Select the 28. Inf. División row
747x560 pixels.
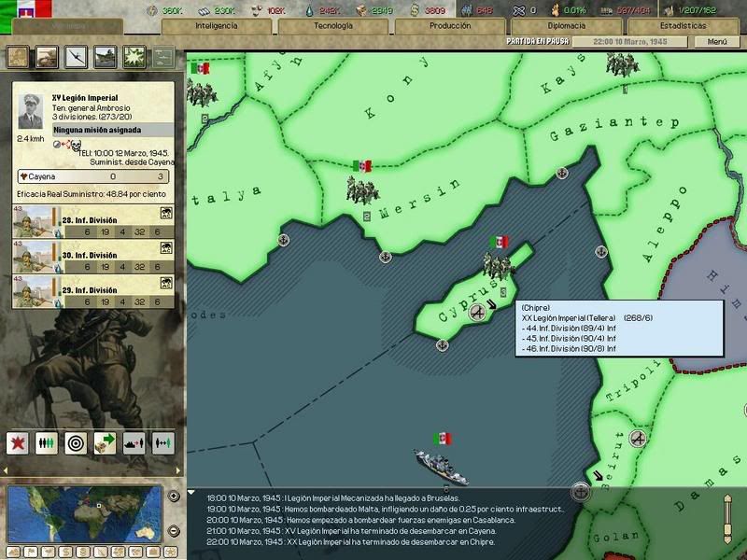[93, 222]
